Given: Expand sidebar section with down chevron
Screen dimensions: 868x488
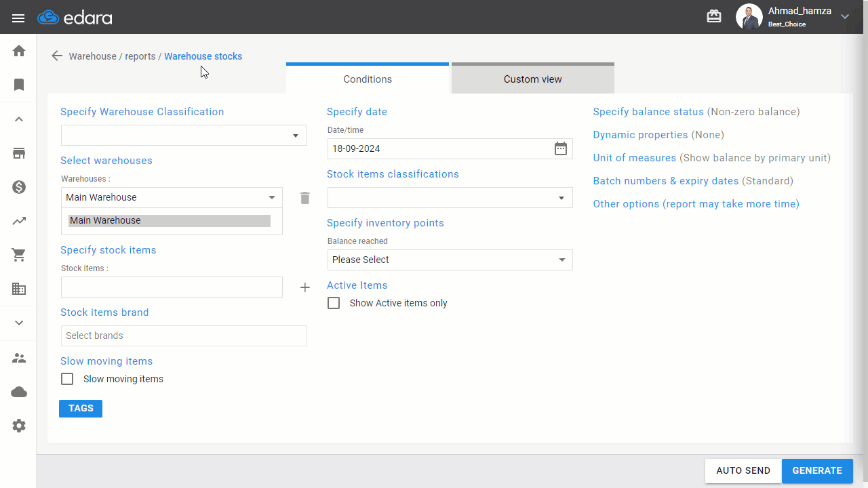Looking at the screenshot, I should coord(19,323).
